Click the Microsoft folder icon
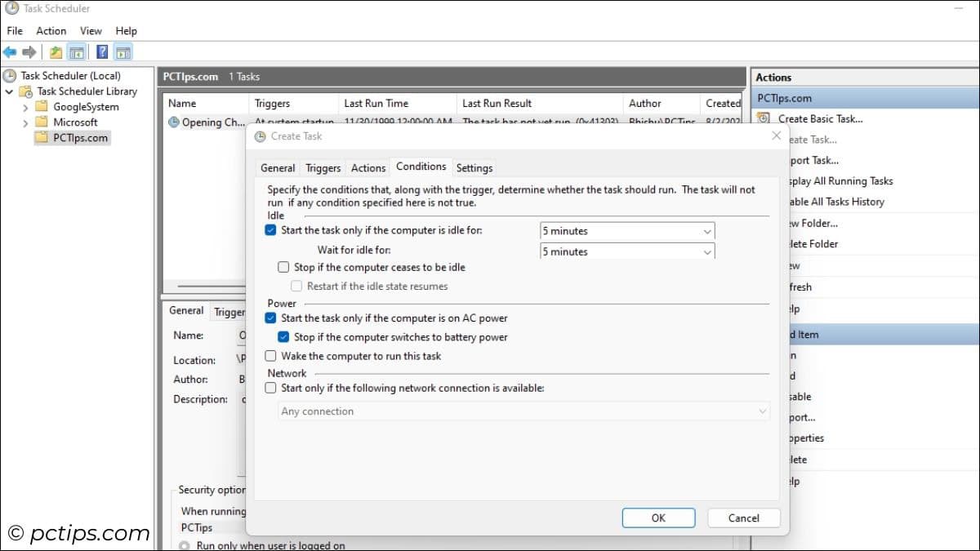Viewport: 980px width, 551px height. pyautogui.click(x=42, y=122)
